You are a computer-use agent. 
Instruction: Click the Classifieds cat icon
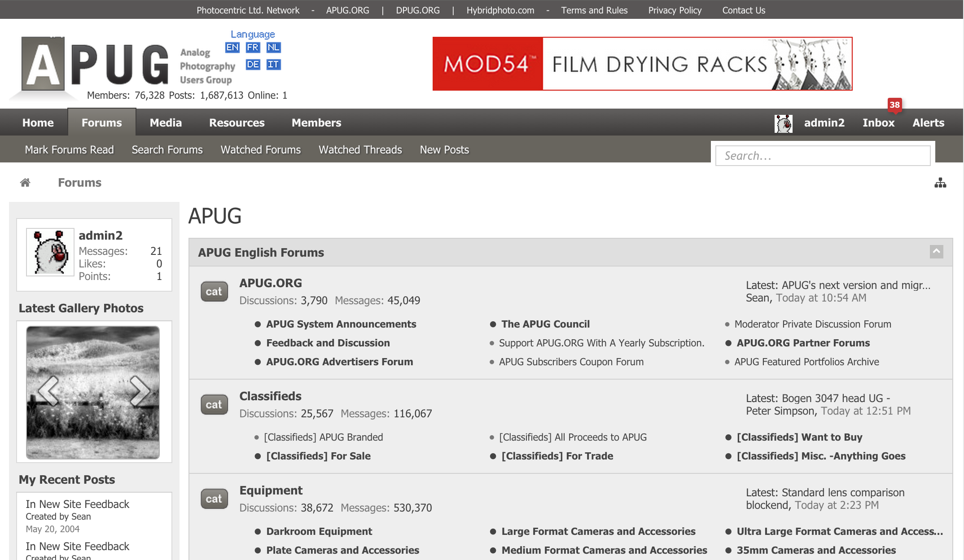click(x=214, y=405)
